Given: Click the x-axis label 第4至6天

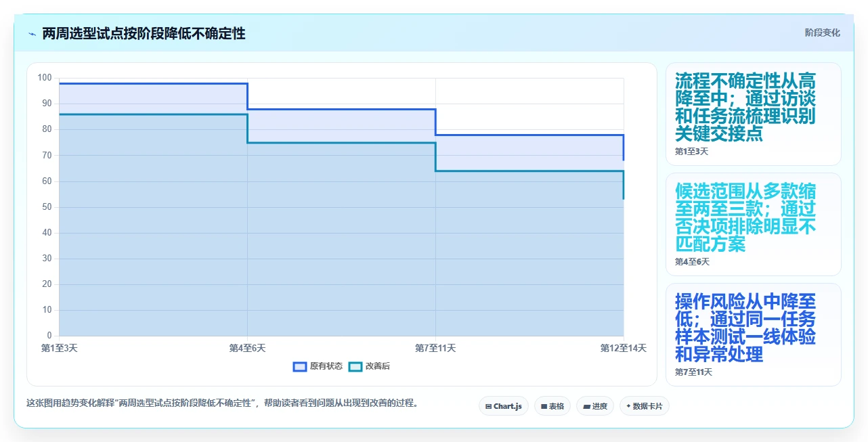Looking at the screenshot, I should click(x=247, y=348).
